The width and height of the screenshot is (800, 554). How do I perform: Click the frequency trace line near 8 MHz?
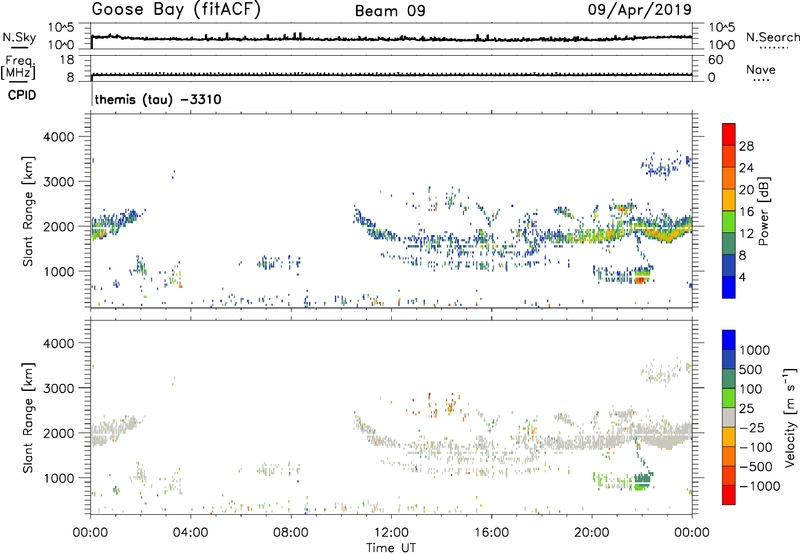coord(391,75)
